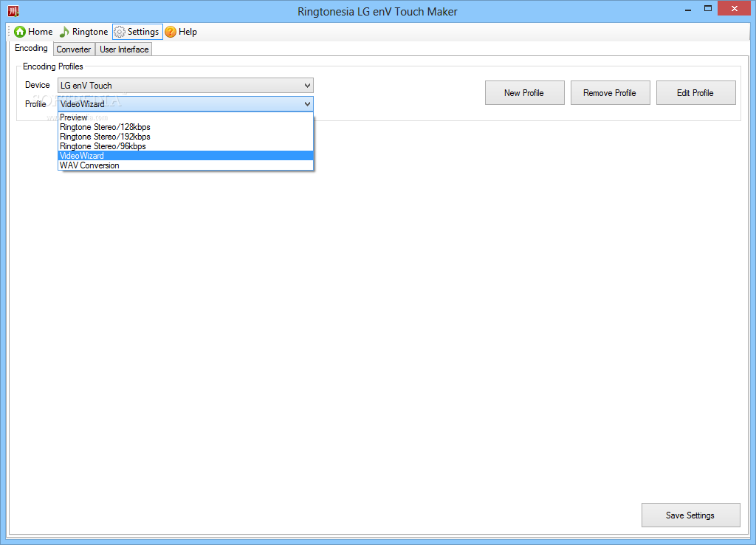Pick the highlighted VideoWizard list entry
The width and height of the screenshot is (756, 545).
tap(185, 156)
